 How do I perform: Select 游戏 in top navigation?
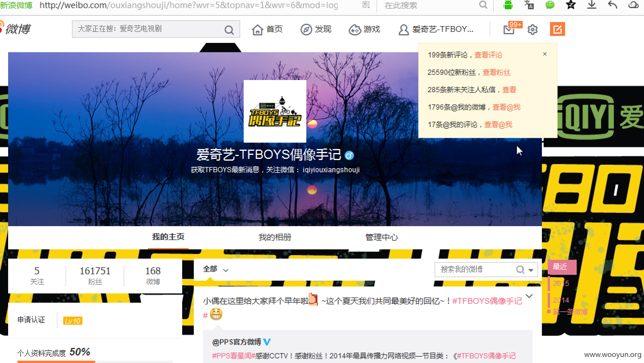click(372, 29)
